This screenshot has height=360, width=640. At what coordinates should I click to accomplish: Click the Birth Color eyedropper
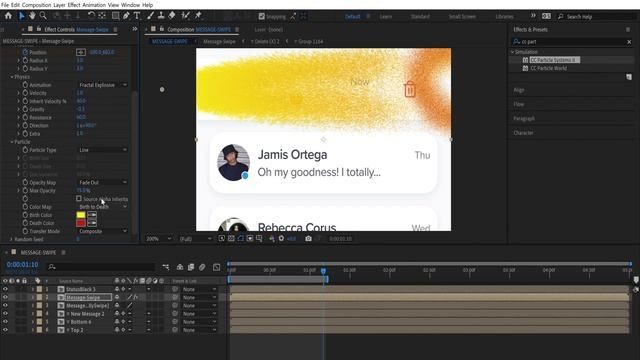pyautogui.click(x=92, y=215)
